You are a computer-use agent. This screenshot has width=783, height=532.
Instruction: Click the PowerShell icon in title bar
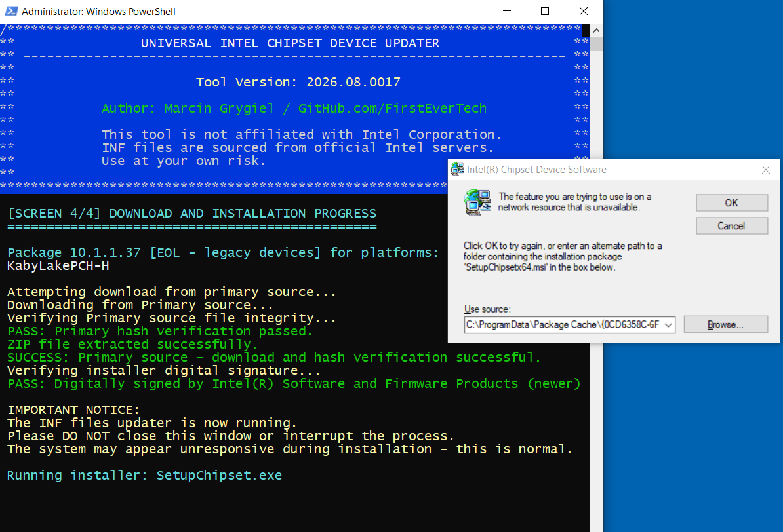(x=11, y=11)
